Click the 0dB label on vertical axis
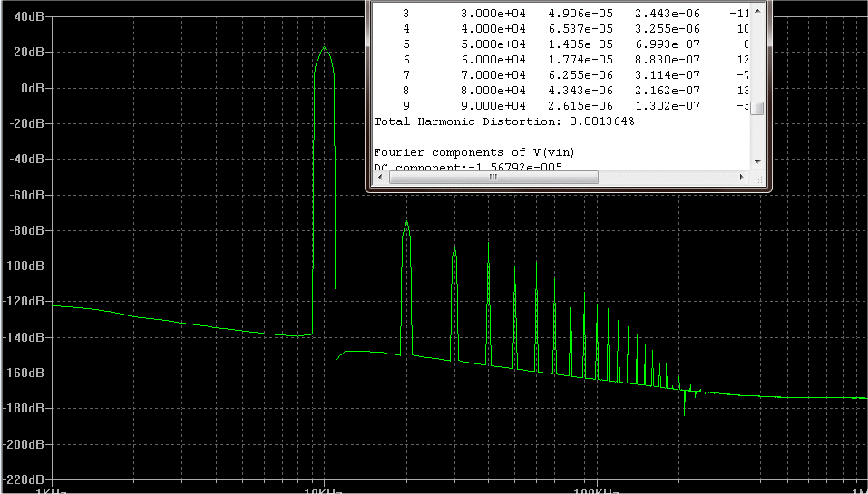The height and width of the screenshot is (494, 868). pos(31,88)
